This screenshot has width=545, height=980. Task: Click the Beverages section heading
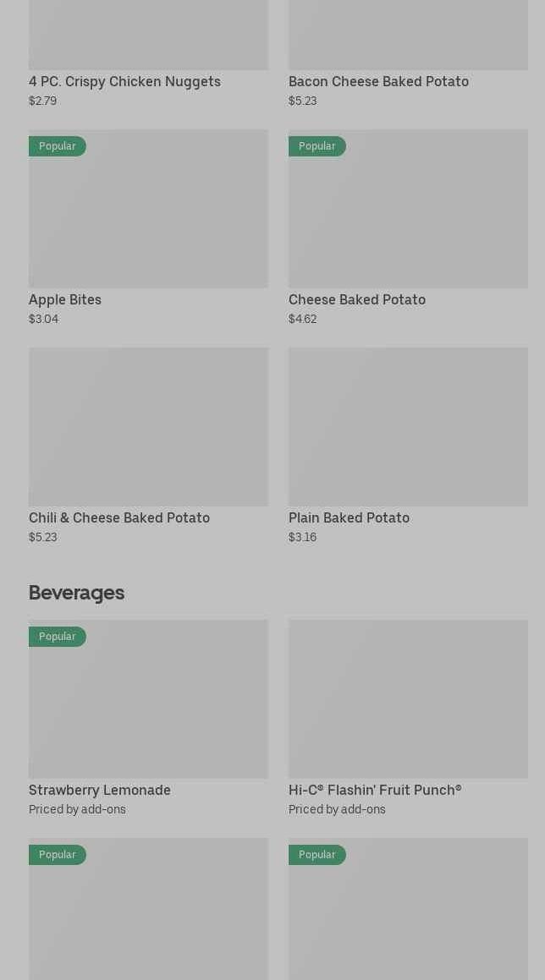pos(76,593)
